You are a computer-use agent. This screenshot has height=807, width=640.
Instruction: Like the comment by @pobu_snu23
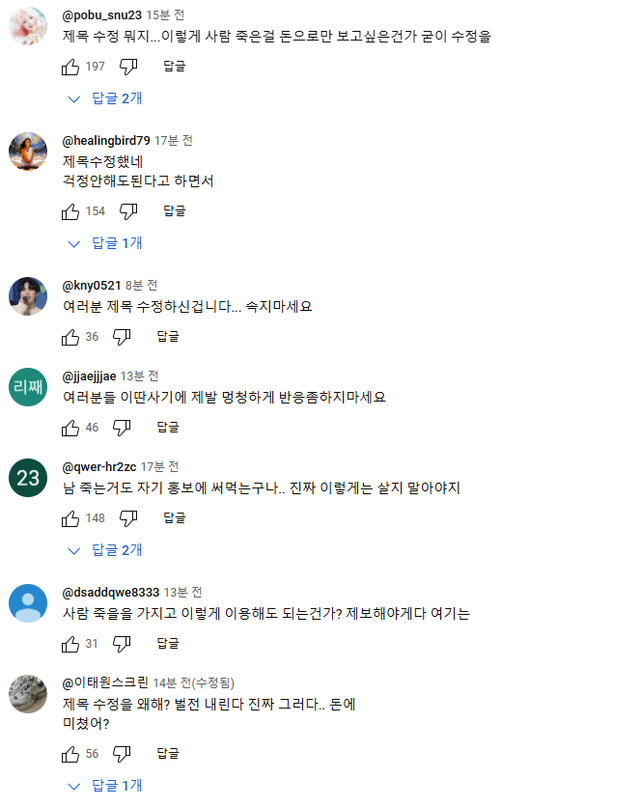[71, 67]
